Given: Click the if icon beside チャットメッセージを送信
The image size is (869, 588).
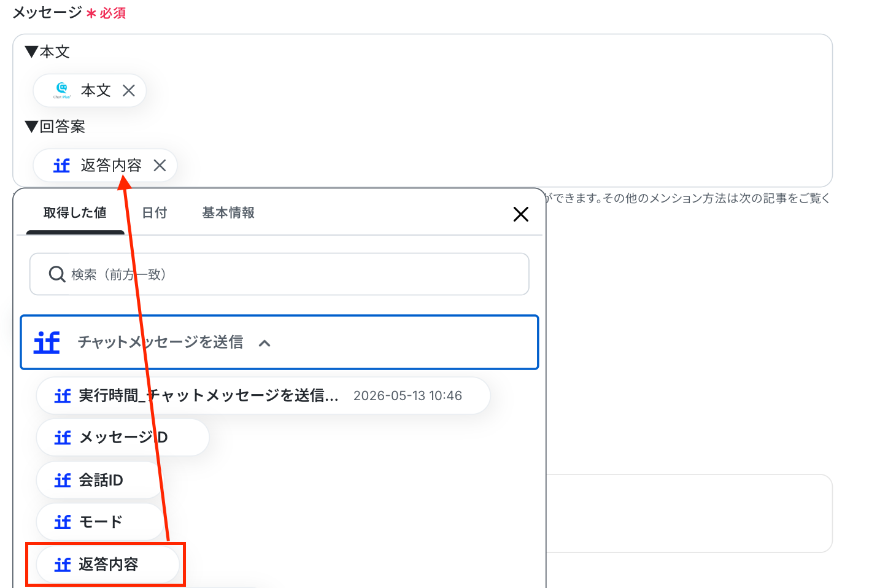Looking at the screenshot, I should (47, 342).
